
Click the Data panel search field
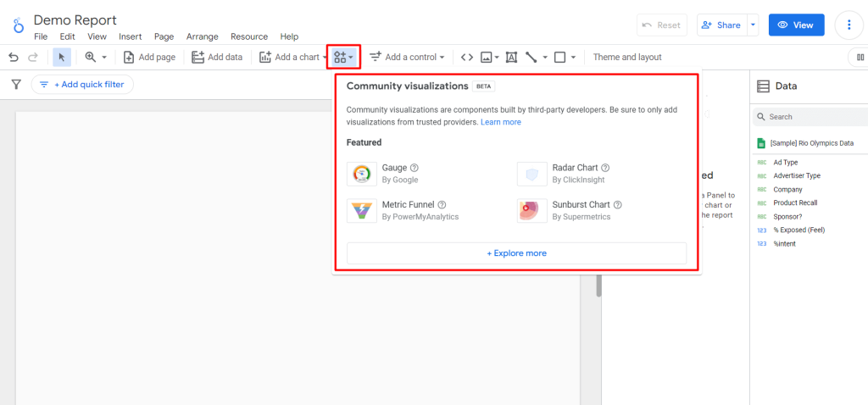point(810,117)
